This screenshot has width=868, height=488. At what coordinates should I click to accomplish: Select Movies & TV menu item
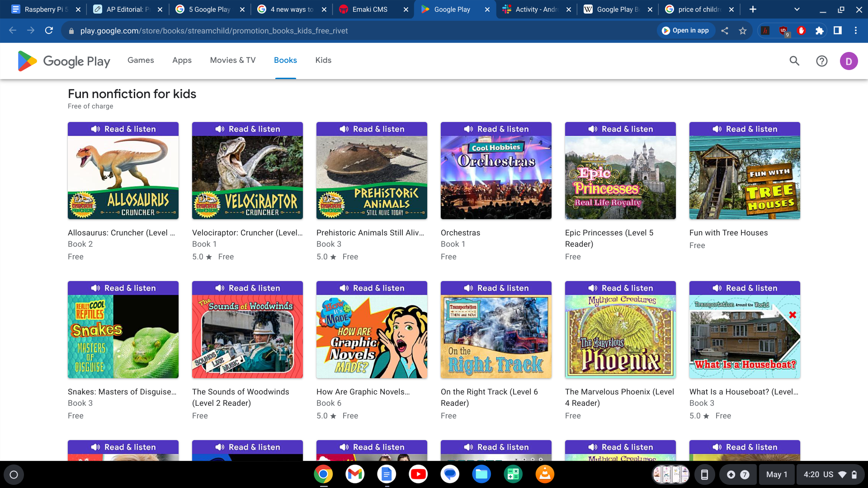(x=232, y=60)
